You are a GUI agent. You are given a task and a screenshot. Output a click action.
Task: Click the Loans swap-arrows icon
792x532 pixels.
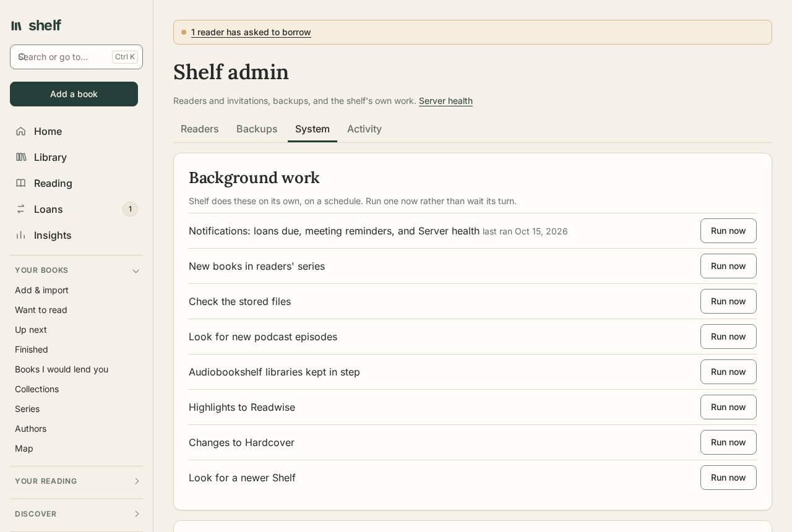pos(21,209)
